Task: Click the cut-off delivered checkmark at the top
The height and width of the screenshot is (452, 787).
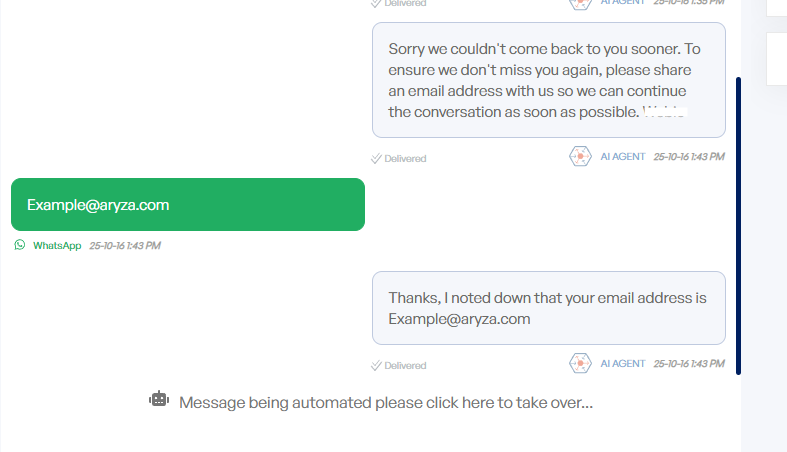Action: point(376,3)
